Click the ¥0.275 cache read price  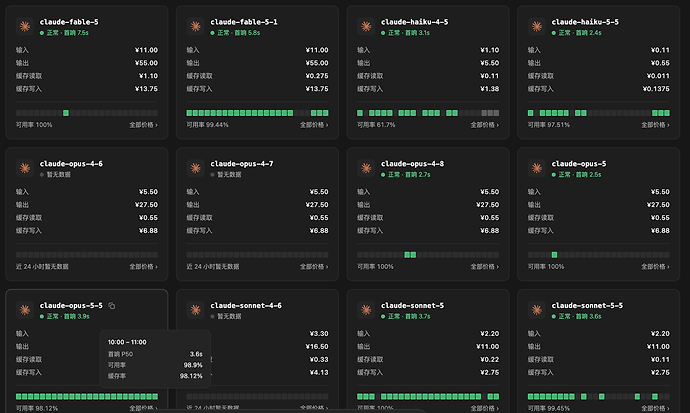(317, 76)
